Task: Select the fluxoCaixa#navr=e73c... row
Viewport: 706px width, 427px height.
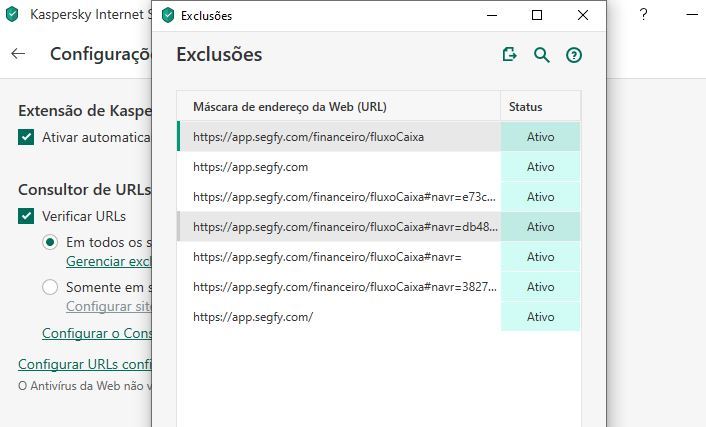Action: [x=339, y=197]
